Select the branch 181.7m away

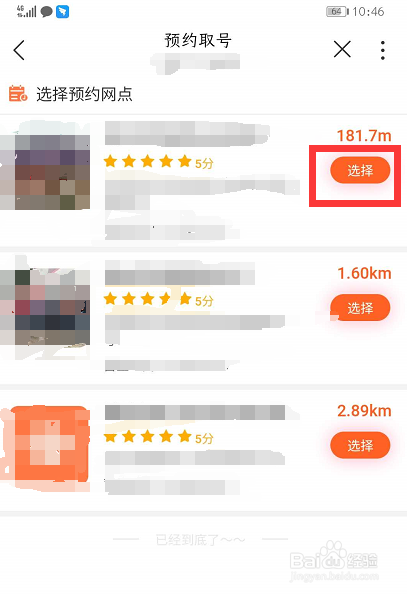click(x=360, y=170)
